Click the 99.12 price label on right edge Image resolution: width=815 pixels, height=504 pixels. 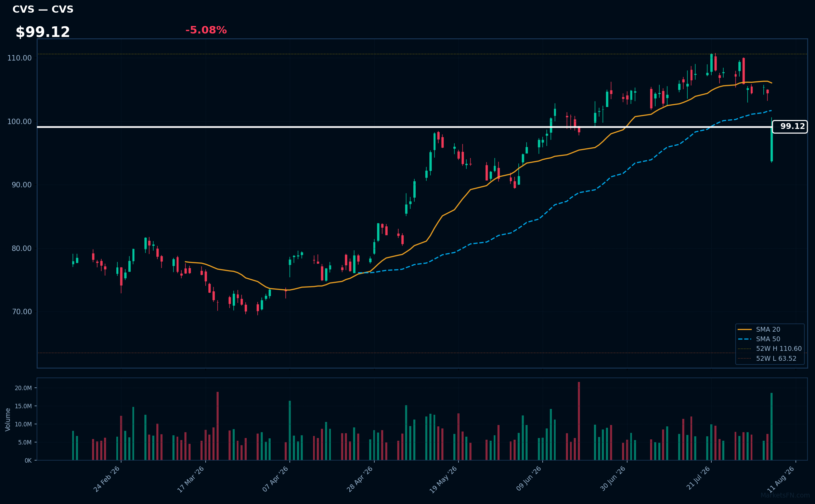(790, 127)
